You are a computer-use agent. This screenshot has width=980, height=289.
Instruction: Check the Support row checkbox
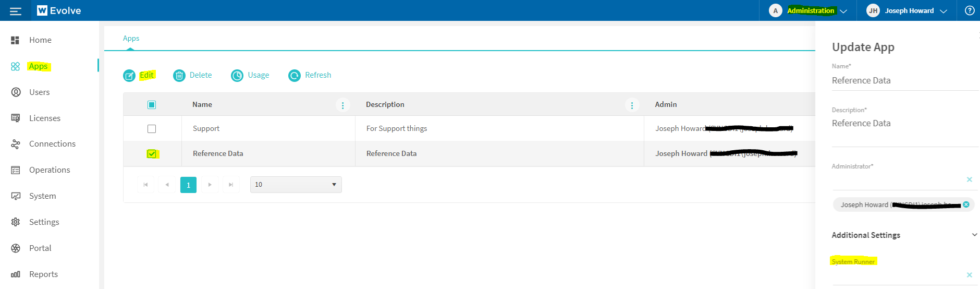[x=152, y=129]
